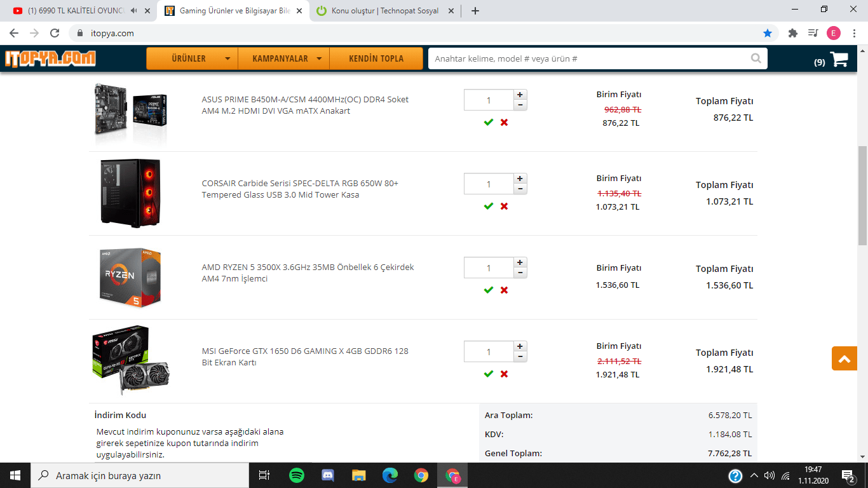Screen dimensions: 868x488
Task: Open CORSAIR Carbide SPEC-DELTA RGB product link
Action: coord(300,189)
